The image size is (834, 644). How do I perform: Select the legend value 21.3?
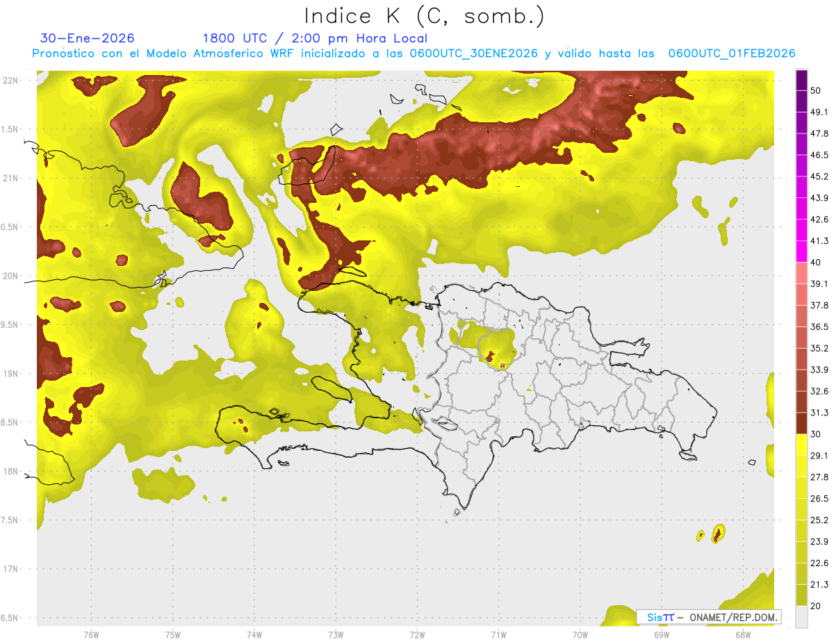pyautogui.click(x=819, y=584)
